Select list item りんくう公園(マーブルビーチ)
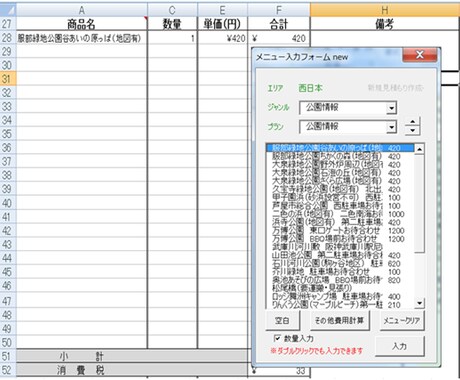Screen dimensions: 460x380 point(340,304)
